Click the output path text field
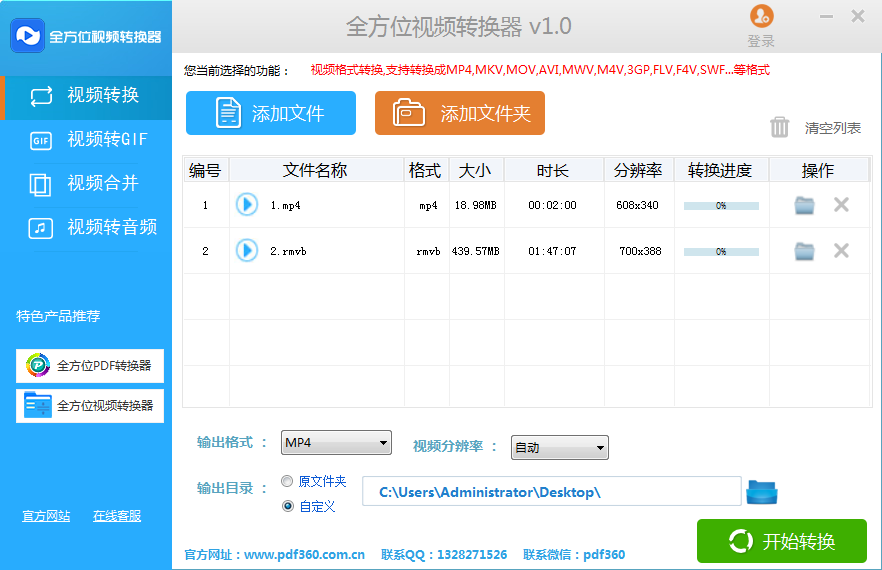Viewport: 882px width, 570px height. pos(551,492)
